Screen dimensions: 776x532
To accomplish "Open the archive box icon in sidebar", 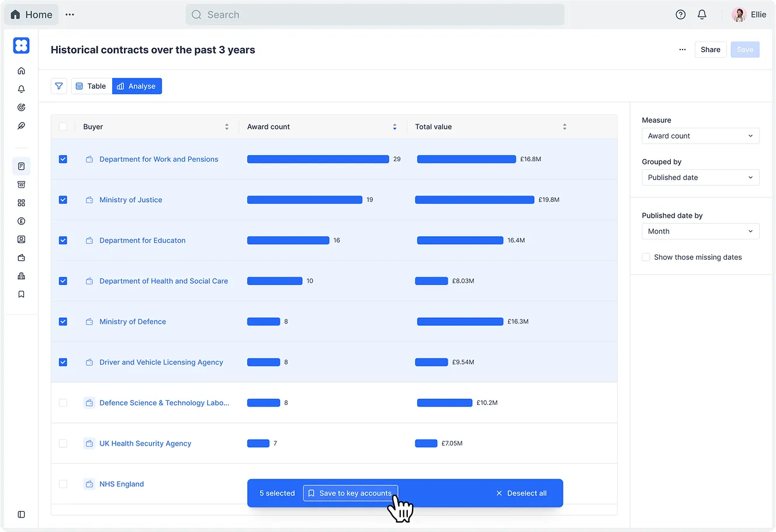I will (22, 185).
